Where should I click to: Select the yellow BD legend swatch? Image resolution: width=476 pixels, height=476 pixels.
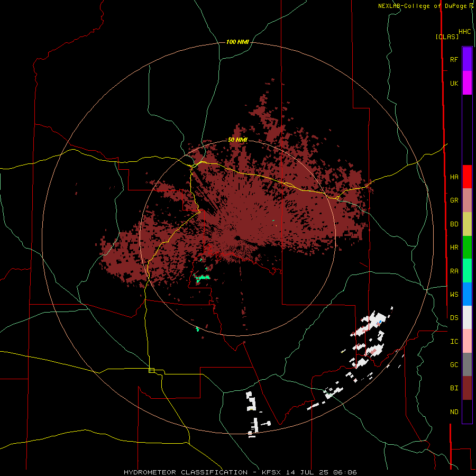tap(467, 224)
